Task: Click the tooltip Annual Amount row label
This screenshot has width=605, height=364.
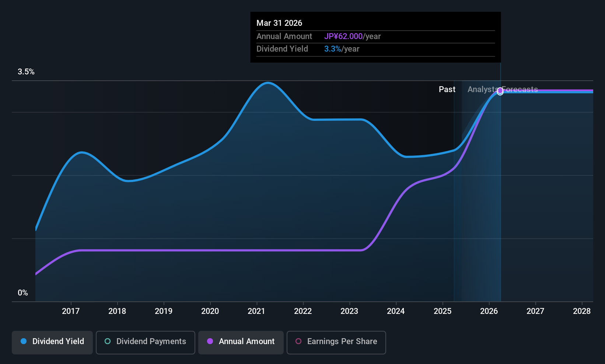Action: click(284, 36)
